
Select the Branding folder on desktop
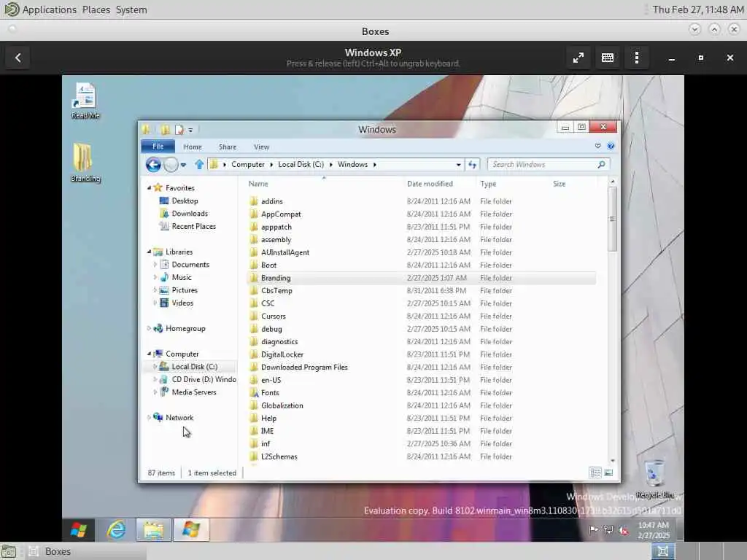[x=85, y=163]
